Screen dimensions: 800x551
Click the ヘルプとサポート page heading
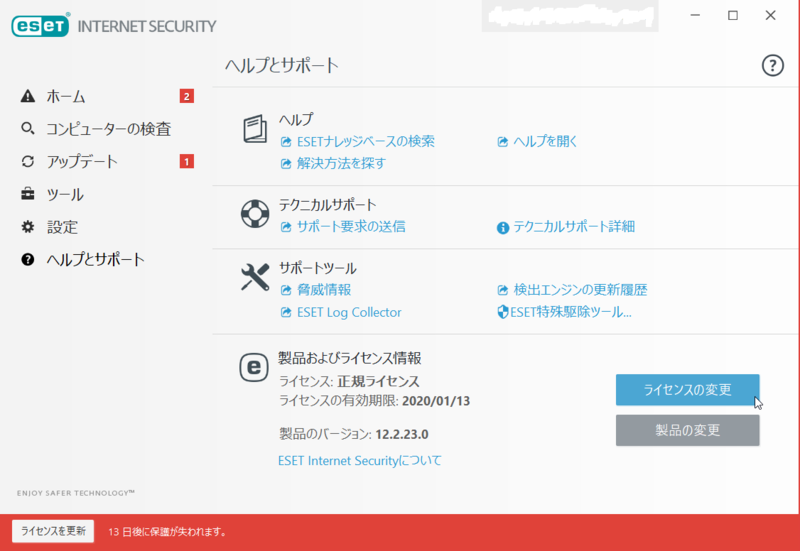(282, 66)
